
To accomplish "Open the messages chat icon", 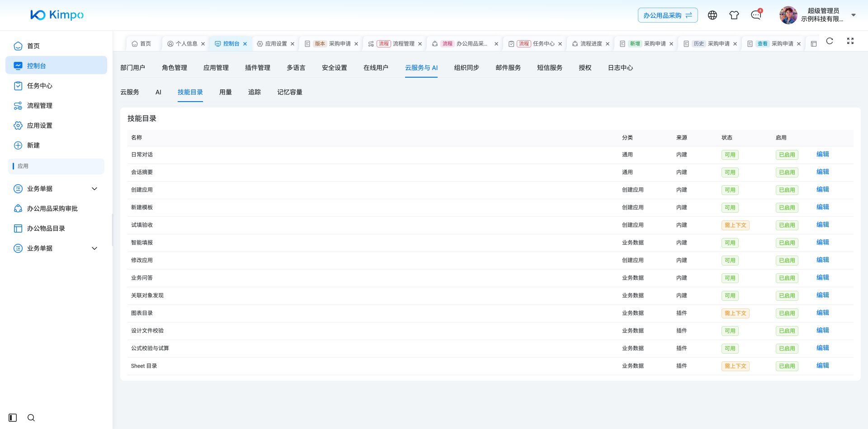I will (756, 15).
